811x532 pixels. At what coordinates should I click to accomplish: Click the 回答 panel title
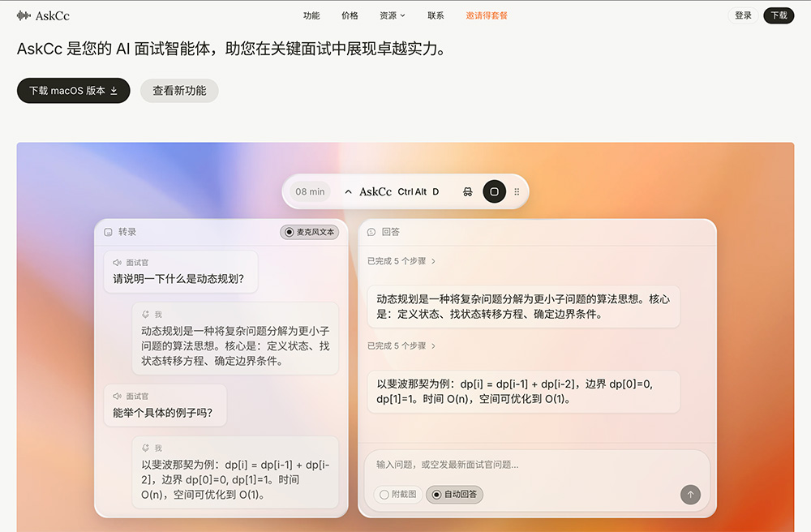click(x=391, y=232)
